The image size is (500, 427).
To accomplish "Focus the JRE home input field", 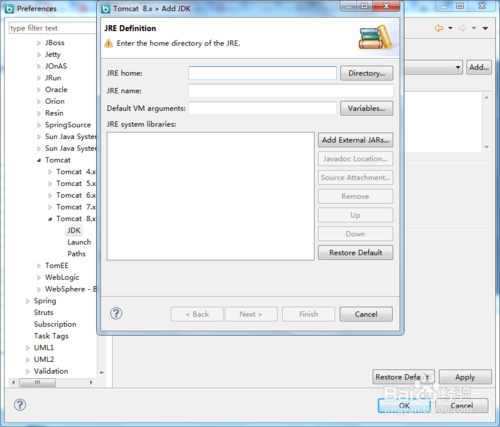I will [x=262, y=73].
